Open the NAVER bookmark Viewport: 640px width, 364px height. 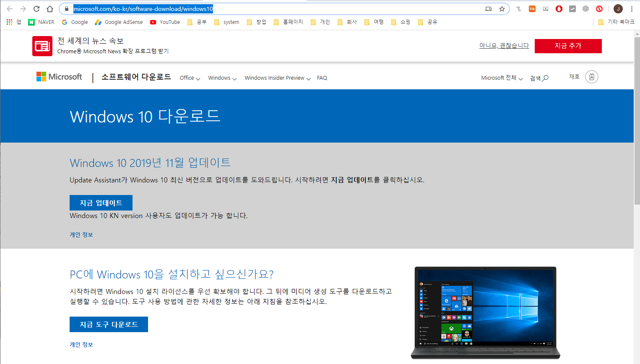(41, 22)
